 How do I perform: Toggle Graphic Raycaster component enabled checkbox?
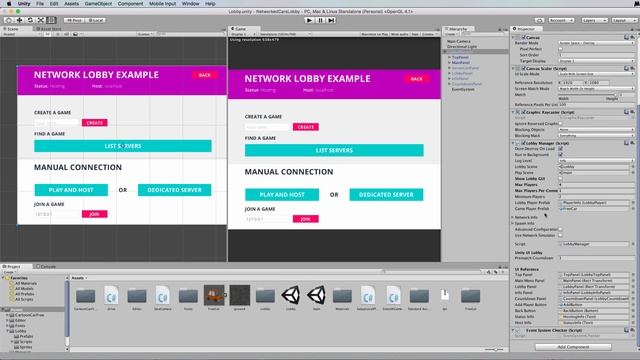click(523, 112)
